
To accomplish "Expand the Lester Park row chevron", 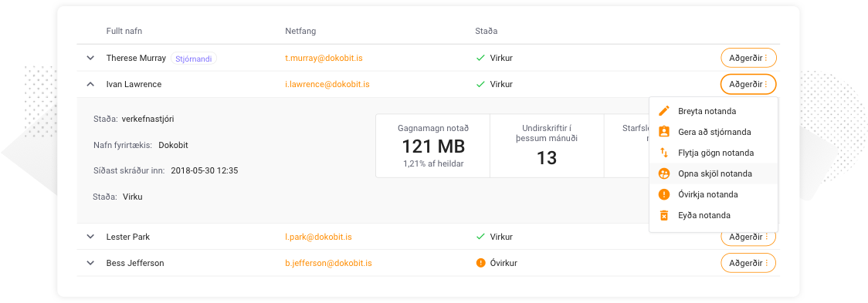I will click(91, 237).
